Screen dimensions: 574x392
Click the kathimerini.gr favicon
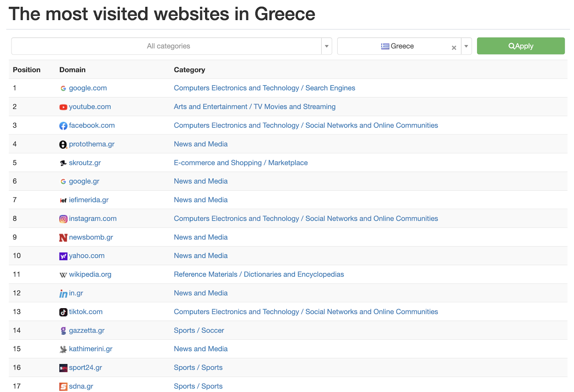63,349
